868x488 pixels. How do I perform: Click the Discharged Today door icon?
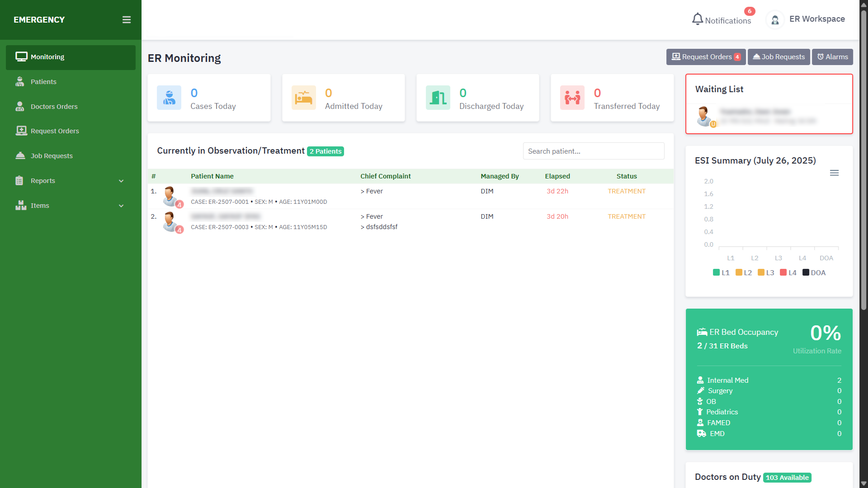click(438, 98)
